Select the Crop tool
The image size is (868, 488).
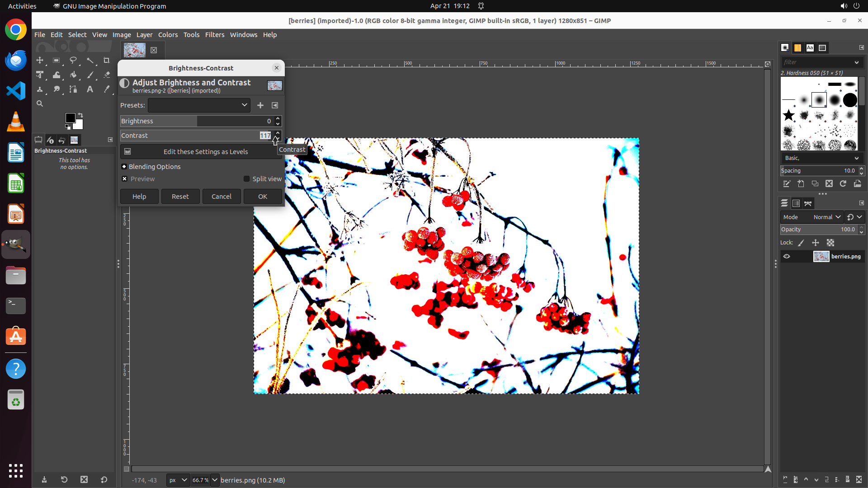(x=106, y=60)
